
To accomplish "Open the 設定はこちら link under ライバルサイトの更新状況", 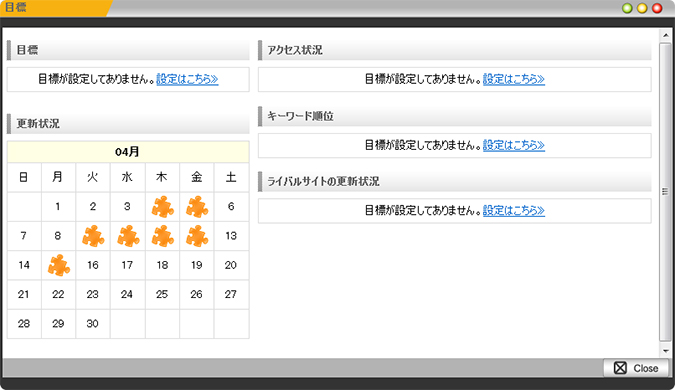I will 514,210.
